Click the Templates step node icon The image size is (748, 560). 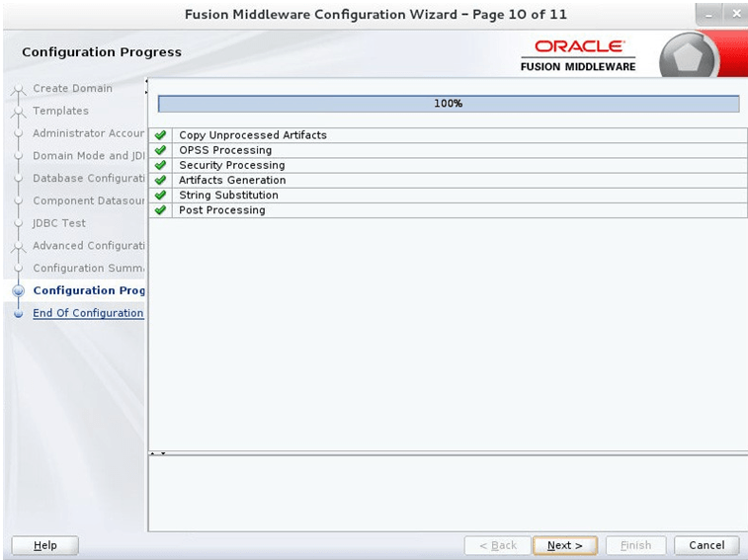tap(18, 112)
